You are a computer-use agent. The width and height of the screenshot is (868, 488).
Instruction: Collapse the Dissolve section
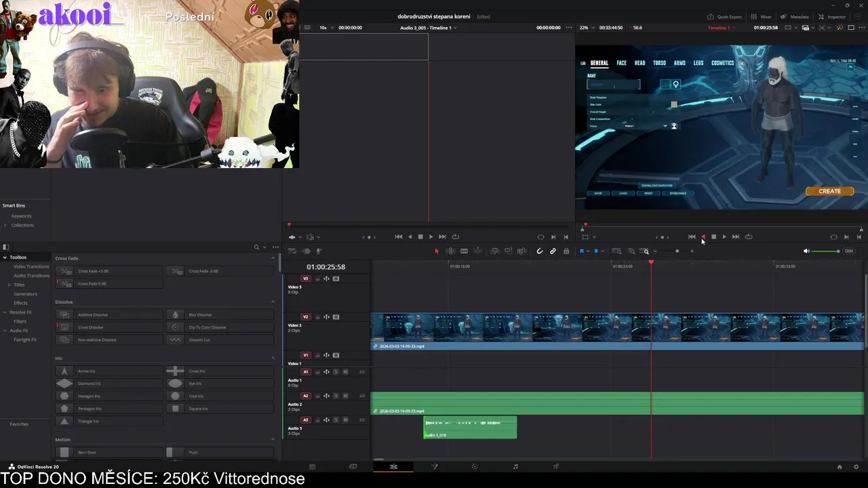273,302
